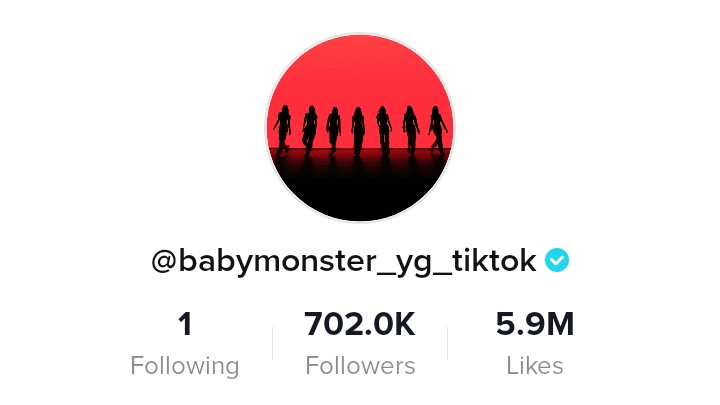Viewport: 720px width, 405px height.
Task: Click the rightmost silhouette in the avatar
Action: [438, 130]
